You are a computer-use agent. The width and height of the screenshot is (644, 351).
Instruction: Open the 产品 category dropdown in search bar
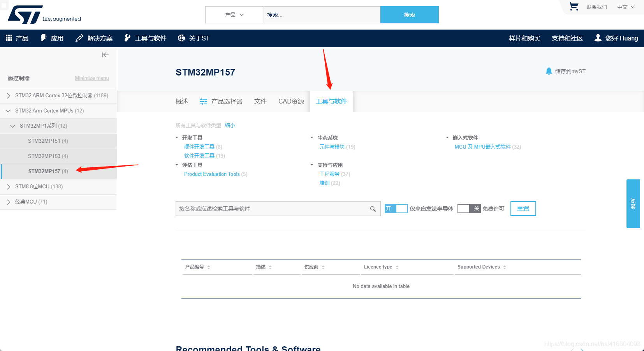234,15
